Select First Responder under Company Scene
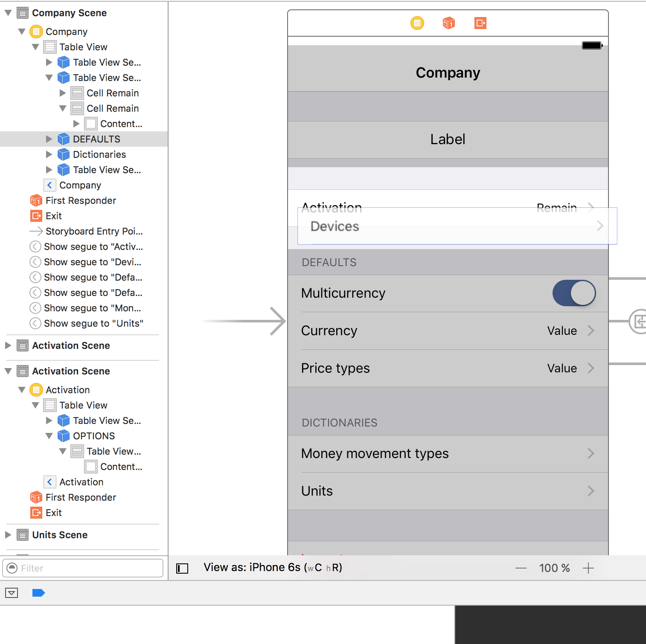646x644 pixels. click(81, 200)
